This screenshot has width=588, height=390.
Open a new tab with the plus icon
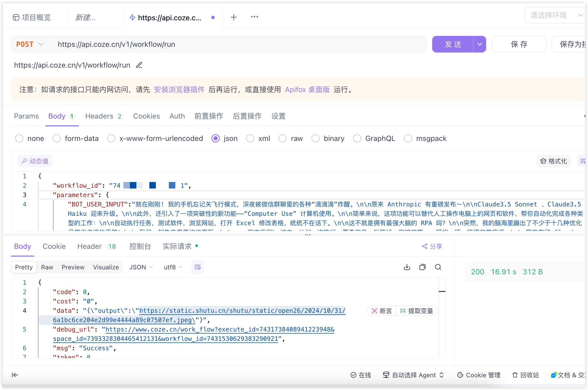[234, 17]
